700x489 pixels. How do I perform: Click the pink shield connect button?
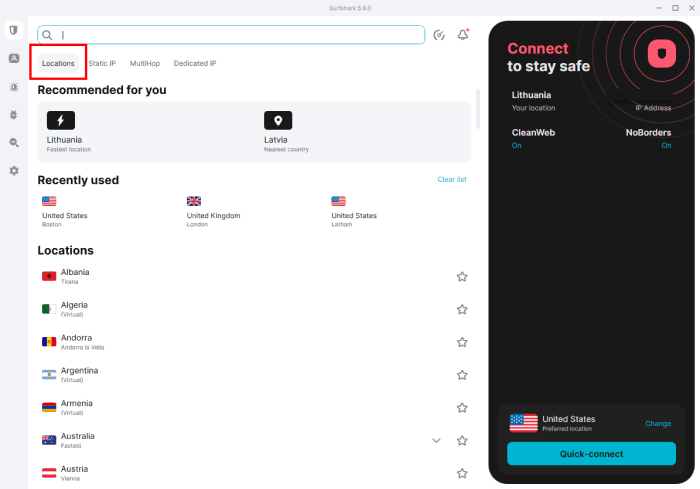tap(662, 54)
